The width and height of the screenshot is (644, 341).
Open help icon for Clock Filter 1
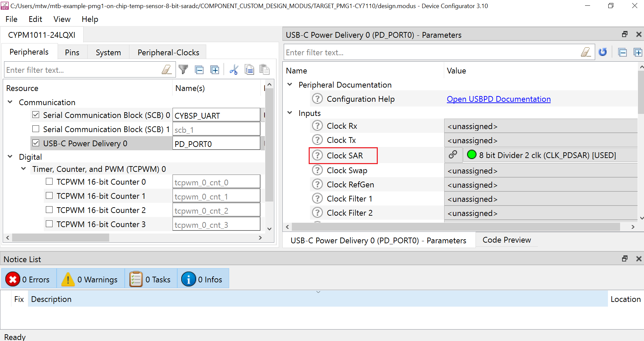tap(317, 198)
